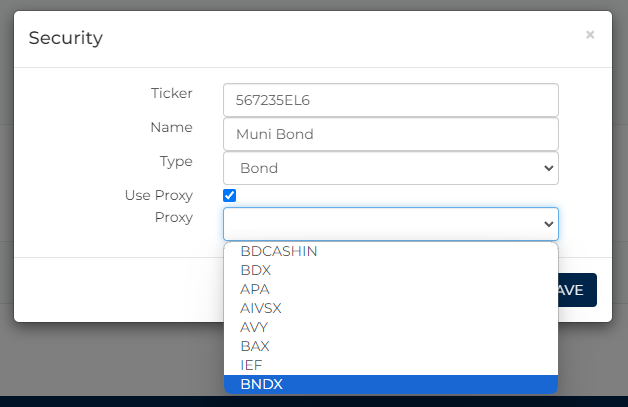
Task: Open the Type dropdown showing Bond
Action: [x=390, y=168]
